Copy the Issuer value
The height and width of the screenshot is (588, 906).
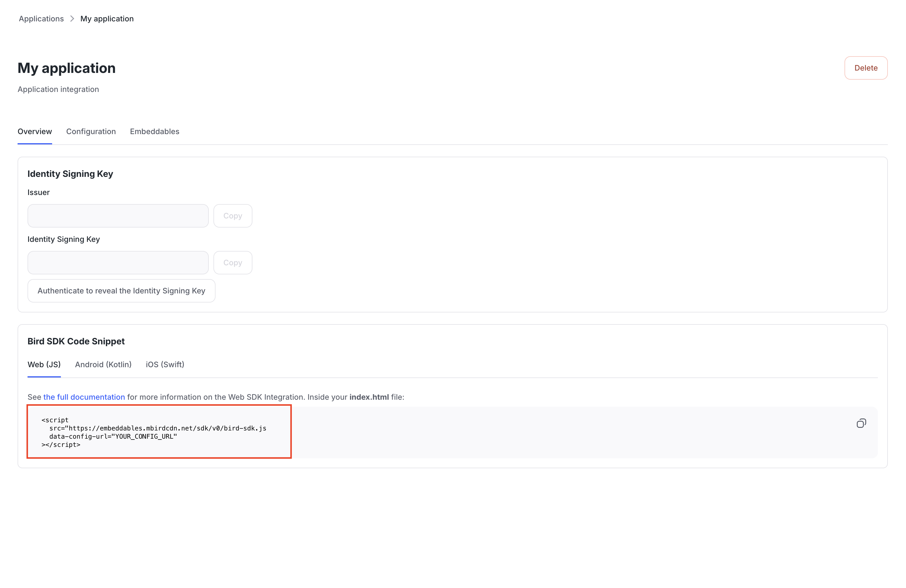233,216
